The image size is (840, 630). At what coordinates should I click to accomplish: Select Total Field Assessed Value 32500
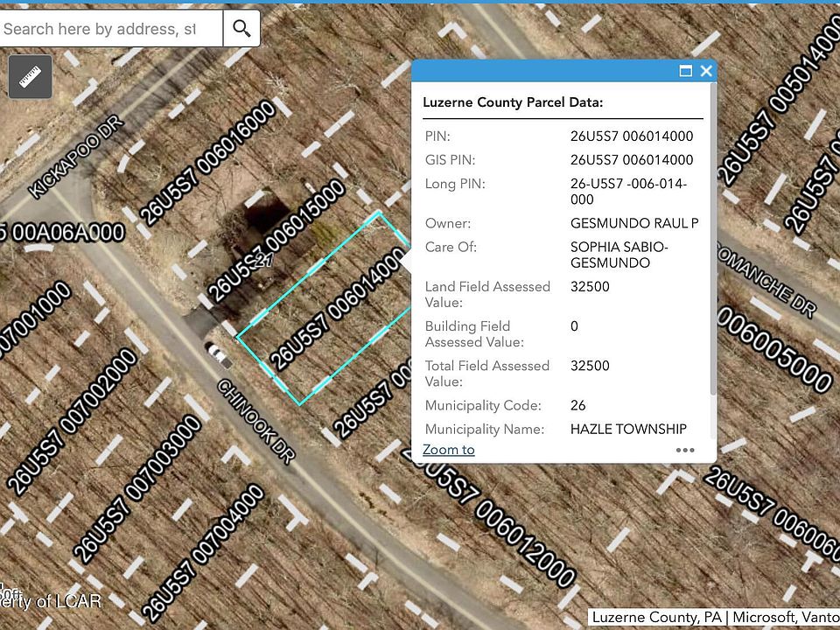[590, 366]
